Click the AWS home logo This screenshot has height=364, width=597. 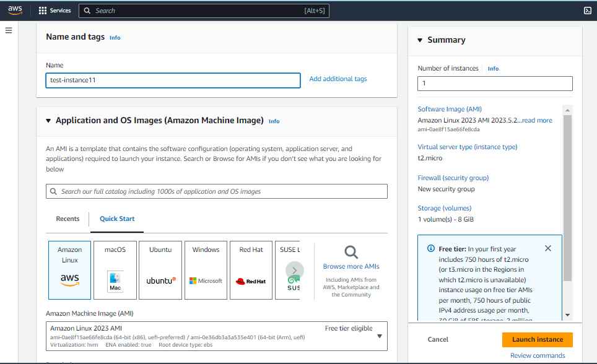click(14, 10)
